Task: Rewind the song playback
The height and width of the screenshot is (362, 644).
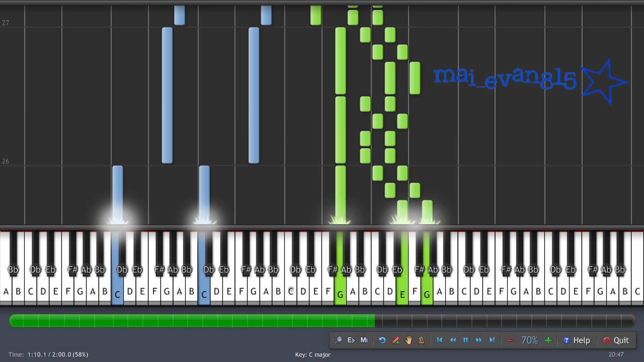Action: 453,340
